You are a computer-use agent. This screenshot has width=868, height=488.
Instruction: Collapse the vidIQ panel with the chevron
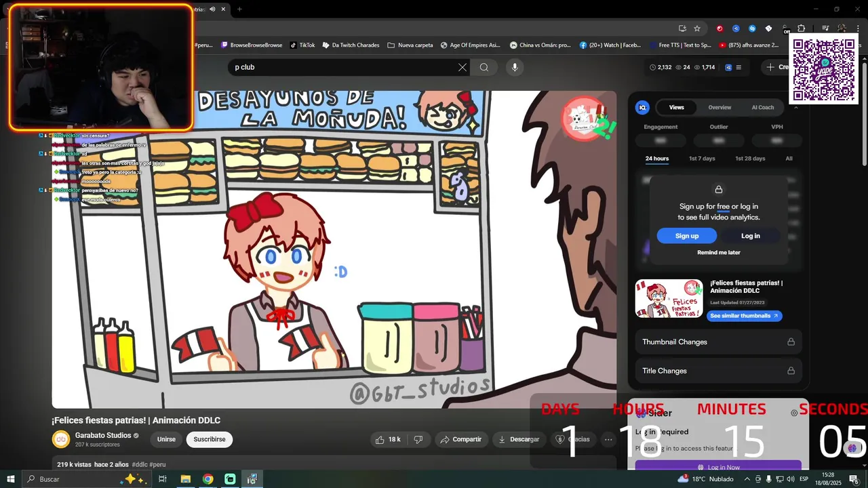(x=796, y=107)
